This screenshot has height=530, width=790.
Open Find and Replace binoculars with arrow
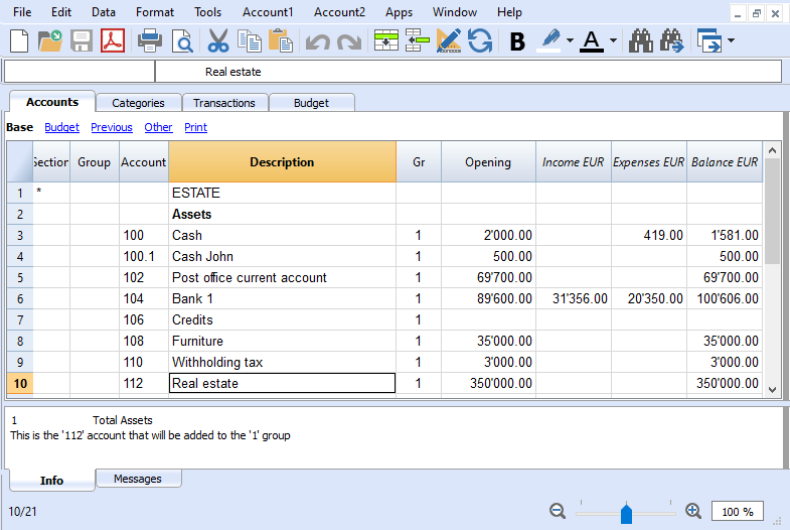672,41
